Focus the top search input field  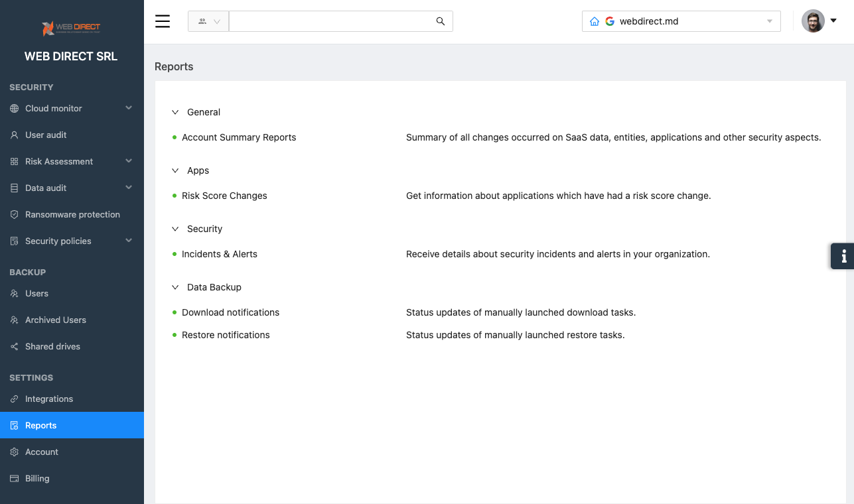coord(330,21)
